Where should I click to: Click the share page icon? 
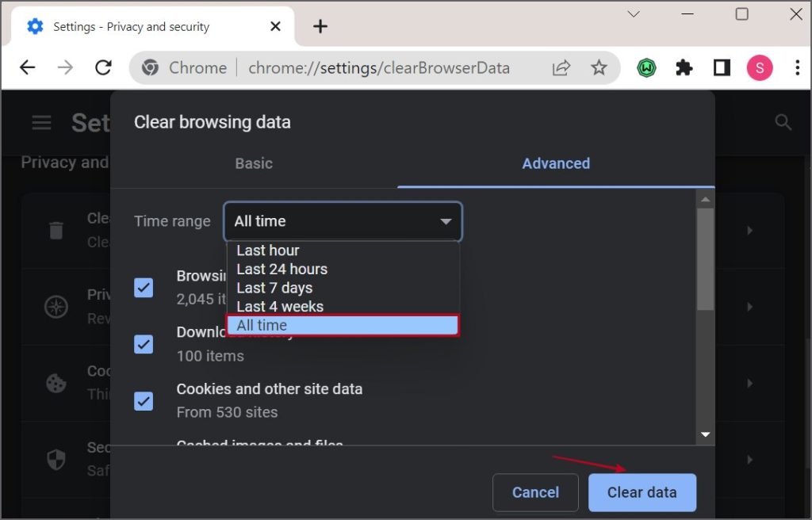coord(561,68)
